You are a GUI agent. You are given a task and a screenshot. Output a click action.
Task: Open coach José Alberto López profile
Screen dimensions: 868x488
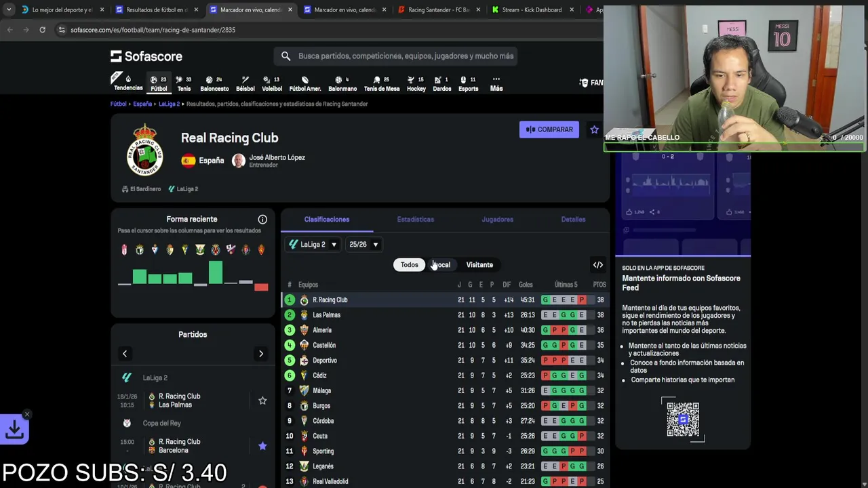click(x=269, y=161)
